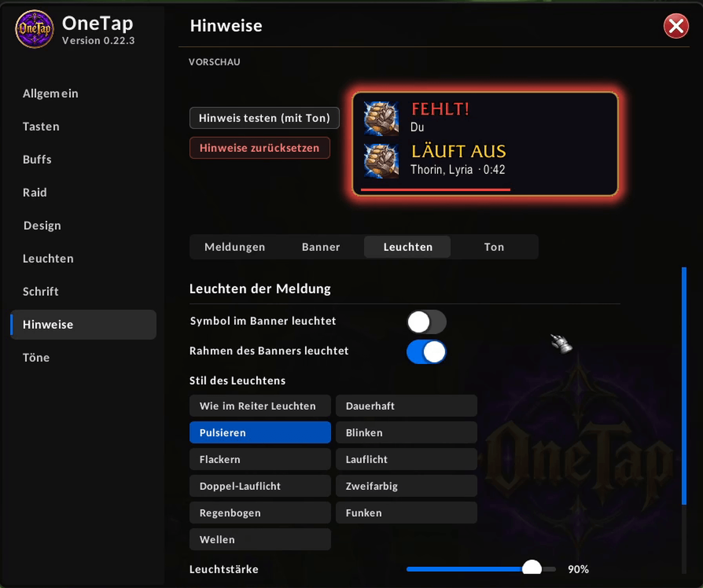Select Hinweise in the sidebar

tap(83, 325)
